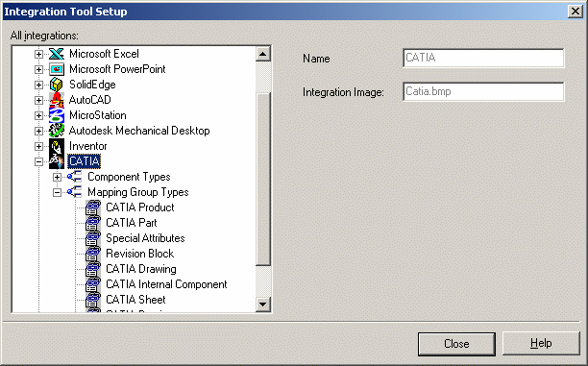Click the Inventor icon
This screenshot has width=588, height=366.
pyautogui.click(x=57, y=146)
